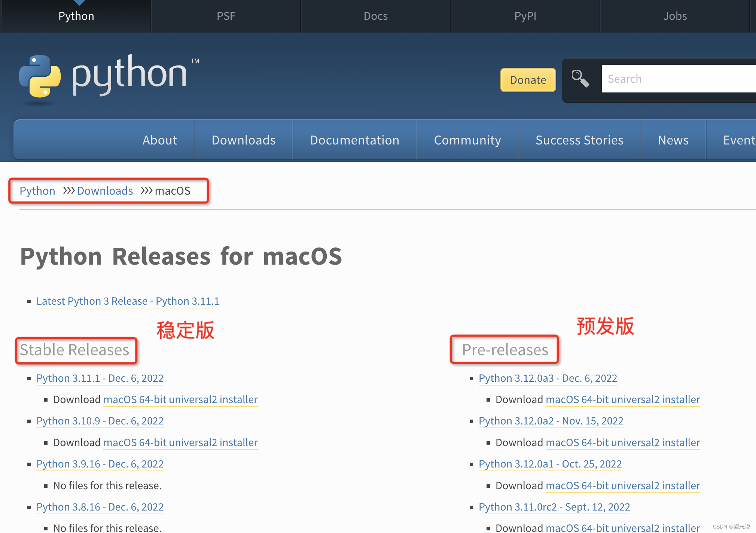Open the Downloads menu
The height and width of the screenshot is (533, 756).
pos(244,140)
